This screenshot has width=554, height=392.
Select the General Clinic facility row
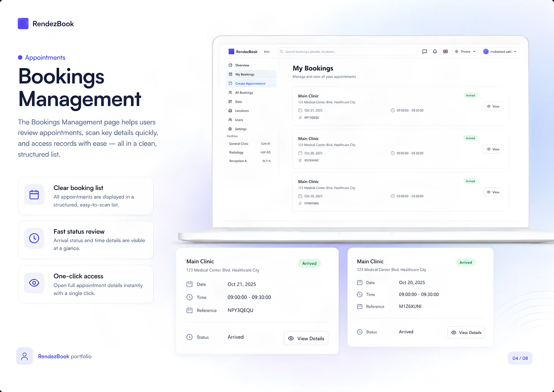250,144
